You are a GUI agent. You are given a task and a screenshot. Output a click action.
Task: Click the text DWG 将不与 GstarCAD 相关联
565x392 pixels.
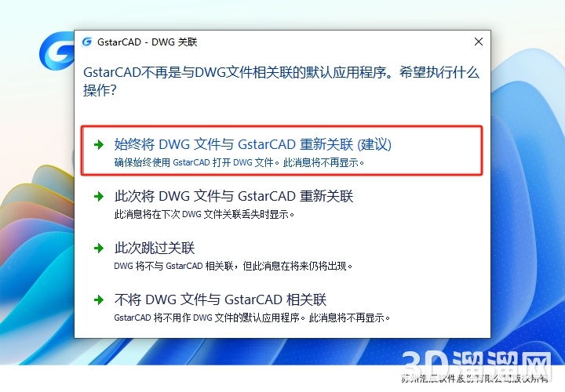tap(173, 267)
